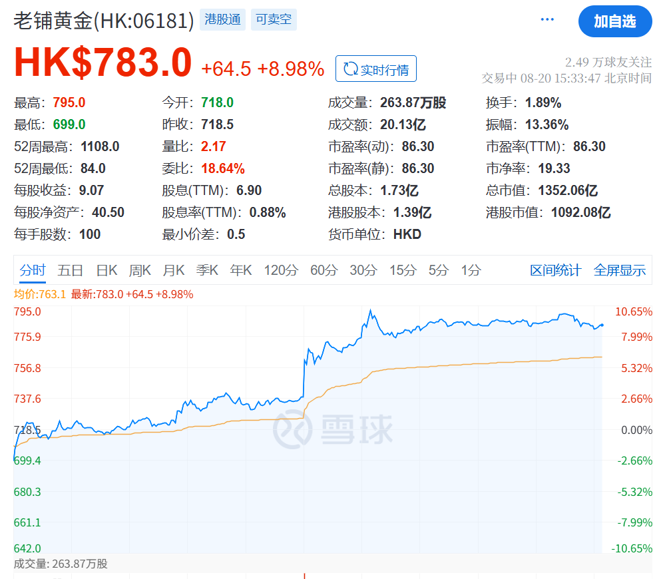Open the 区间统计 range statistics link

pyautogui.click(x=555, y=270)
